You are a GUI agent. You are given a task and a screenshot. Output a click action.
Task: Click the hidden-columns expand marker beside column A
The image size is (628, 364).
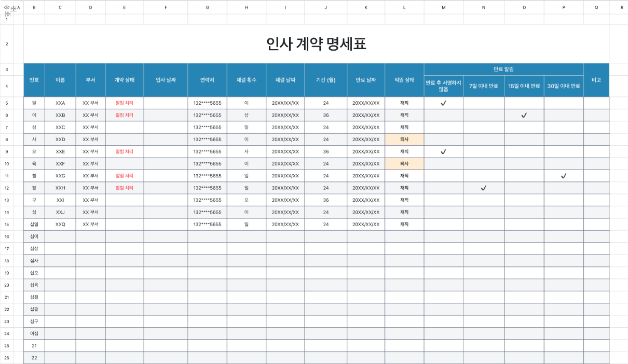point(13,8)
